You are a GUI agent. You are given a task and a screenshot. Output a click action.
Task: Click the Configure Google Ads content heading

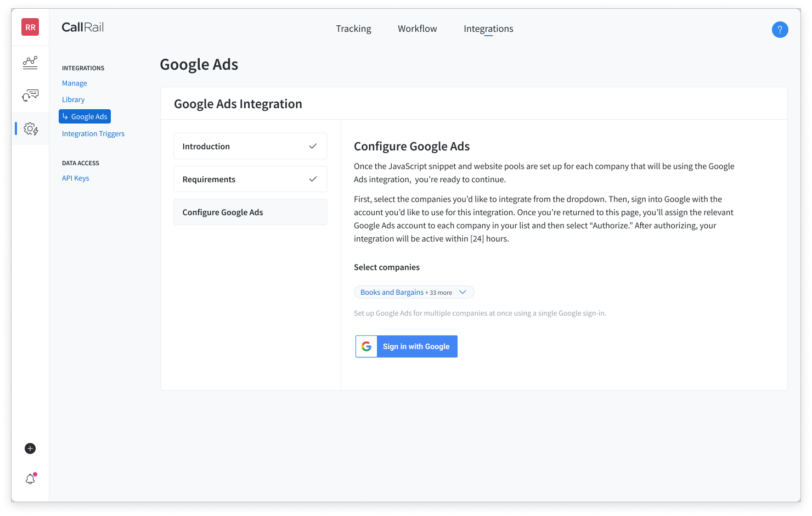pyautogui.click(x=412, y=147)
